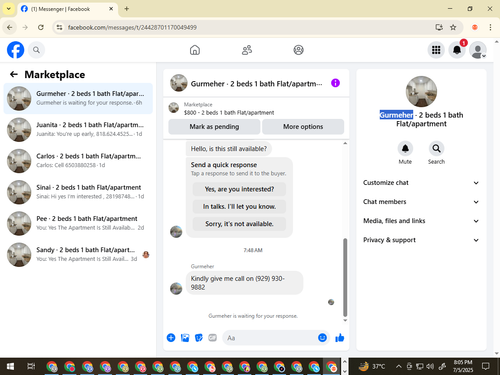Click Mark as pending button
This screenshot has width=500, height=375.
point(214,127)
